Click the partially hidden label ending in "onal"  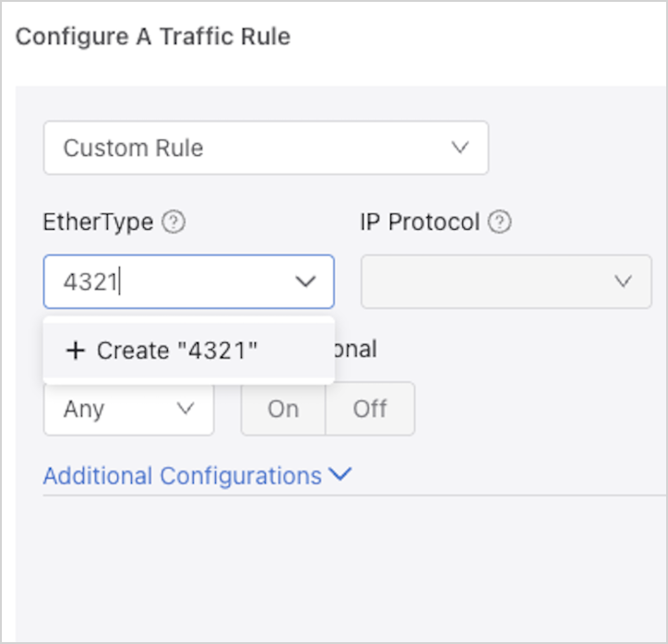point(356,350)
